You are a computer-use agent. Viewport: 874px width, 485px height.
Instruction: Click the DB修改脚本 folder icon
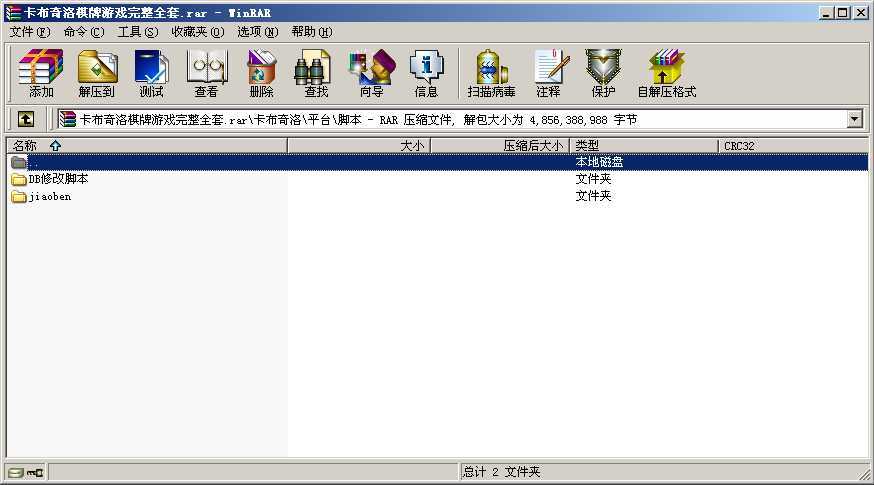coord(19,179)
